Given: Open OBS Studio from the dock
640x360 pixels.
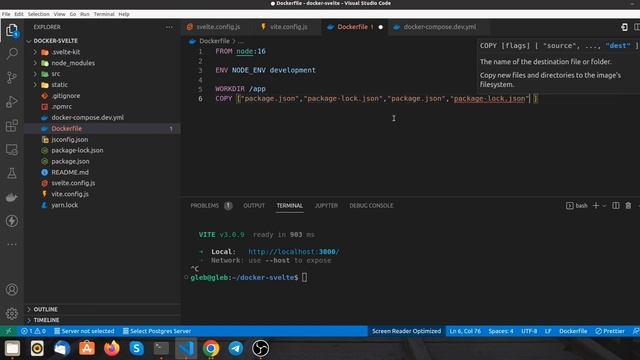Looking at the screenshot, I should point(260,348).
